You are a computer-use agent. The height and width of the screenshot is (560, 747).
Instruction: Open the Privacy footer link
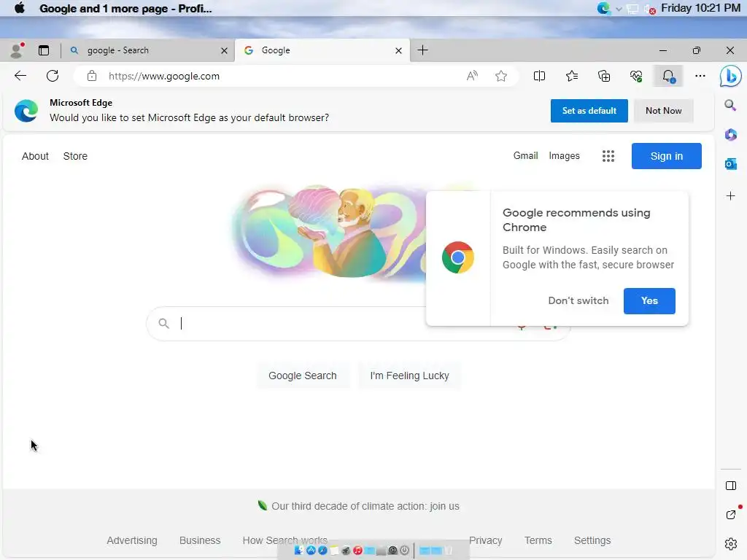485,540
